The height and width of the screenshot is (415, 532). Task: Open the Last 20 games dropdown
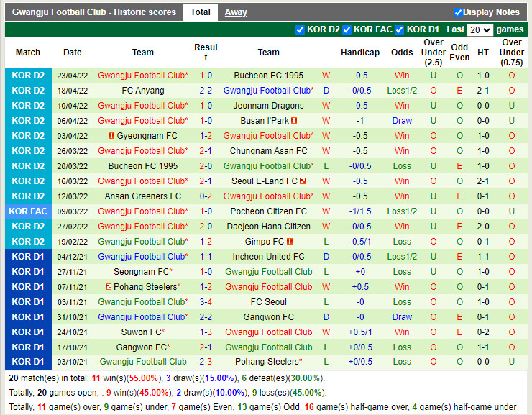480,30
